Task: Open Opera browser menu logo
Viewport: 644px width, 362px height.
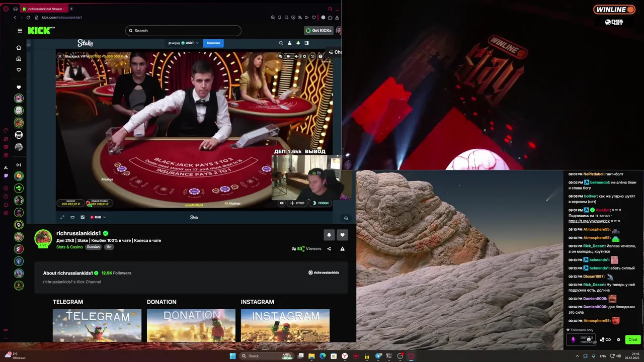Action: coord(6,9)
